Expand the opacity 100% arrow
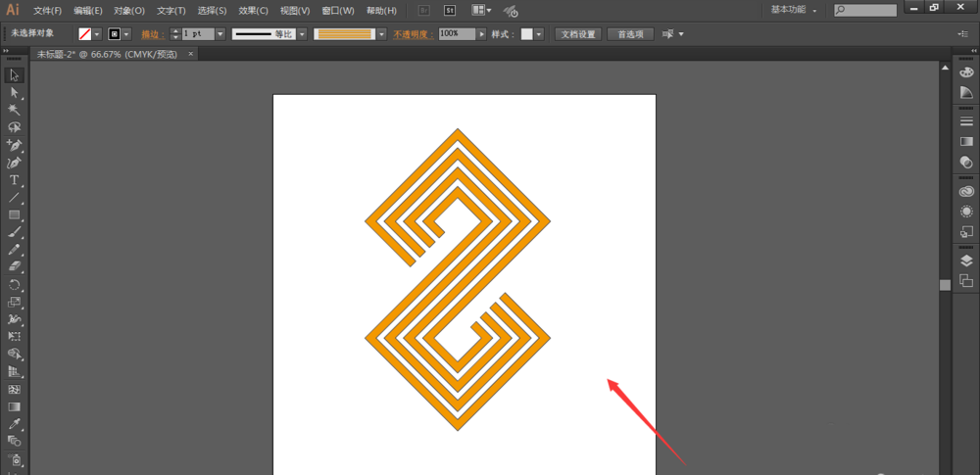 pos(482,34)
